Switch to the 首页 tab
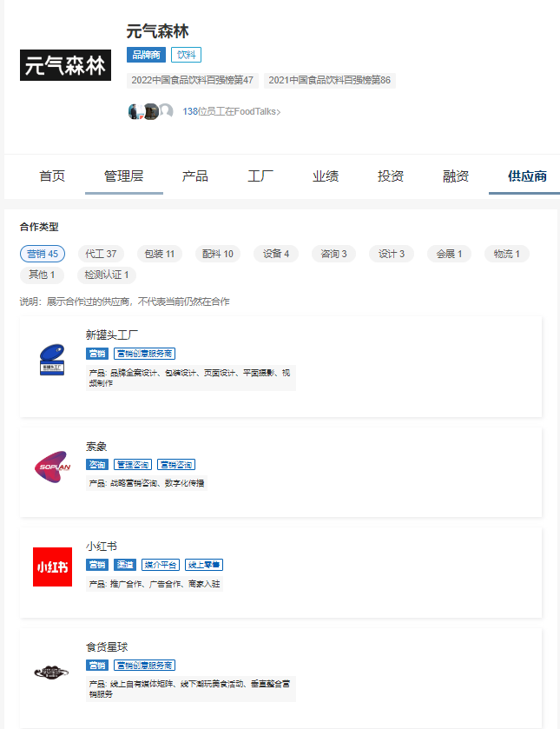 52,176
